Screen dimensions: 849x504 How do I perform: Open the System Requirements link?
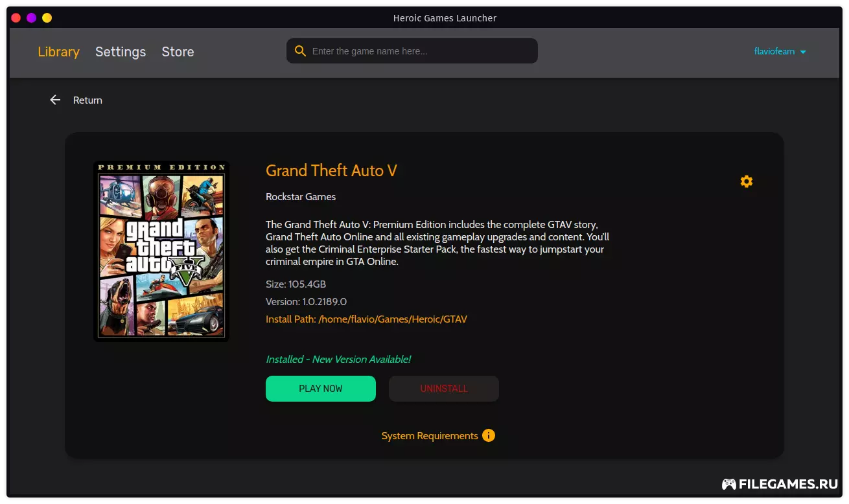[x=430, y=436]
